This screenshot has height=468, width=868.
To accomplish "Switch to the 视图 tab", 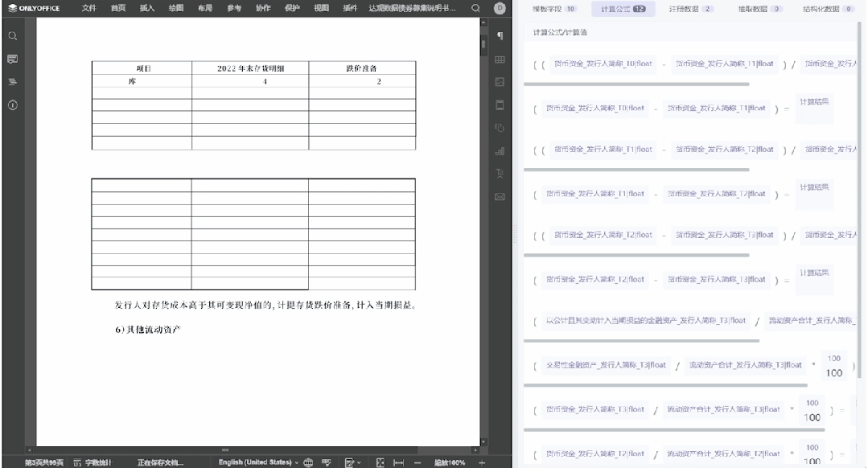I will 321,8.
